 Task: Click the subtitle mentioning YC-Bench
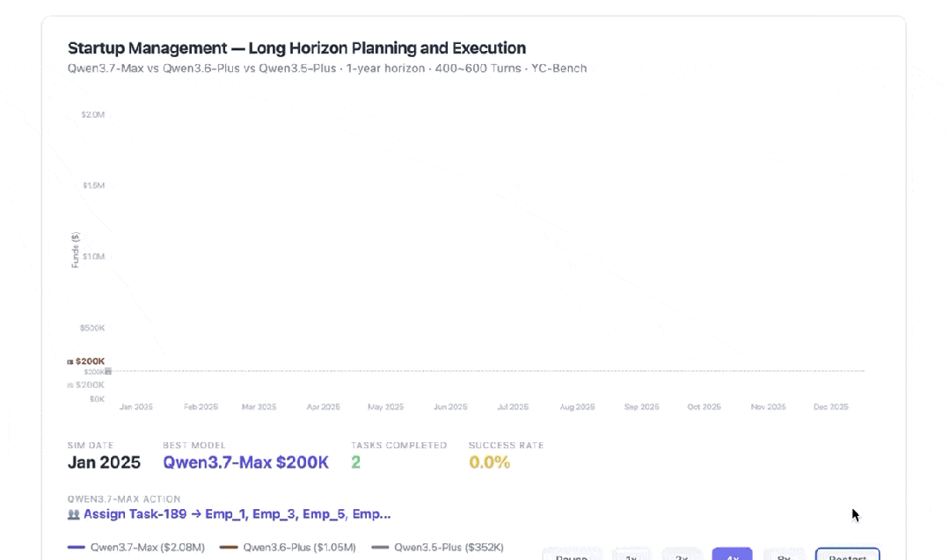point(327,69)
